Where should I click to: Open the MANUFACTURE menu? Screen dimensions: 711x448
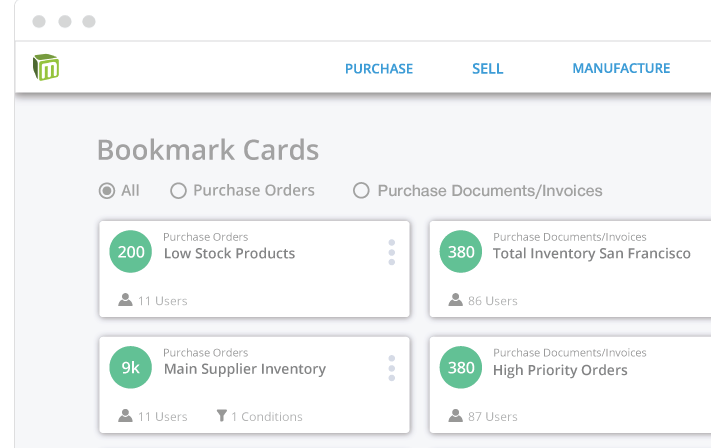pos(621,68)
